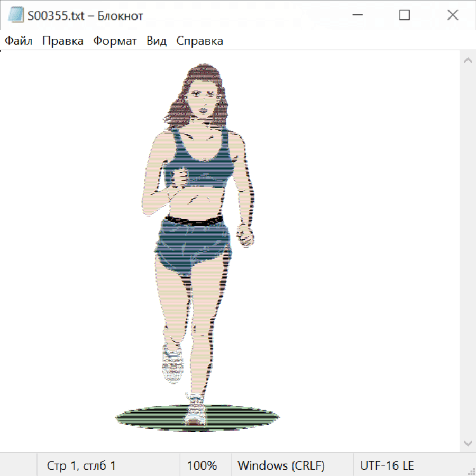
Task: Click the vertical scrollbar track
Action: [468, 251]
